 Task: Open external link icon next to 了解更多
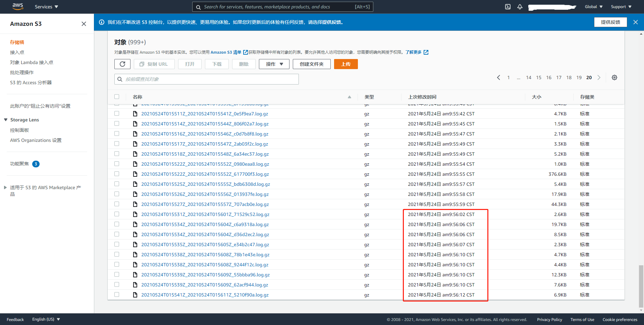point(426,52)
